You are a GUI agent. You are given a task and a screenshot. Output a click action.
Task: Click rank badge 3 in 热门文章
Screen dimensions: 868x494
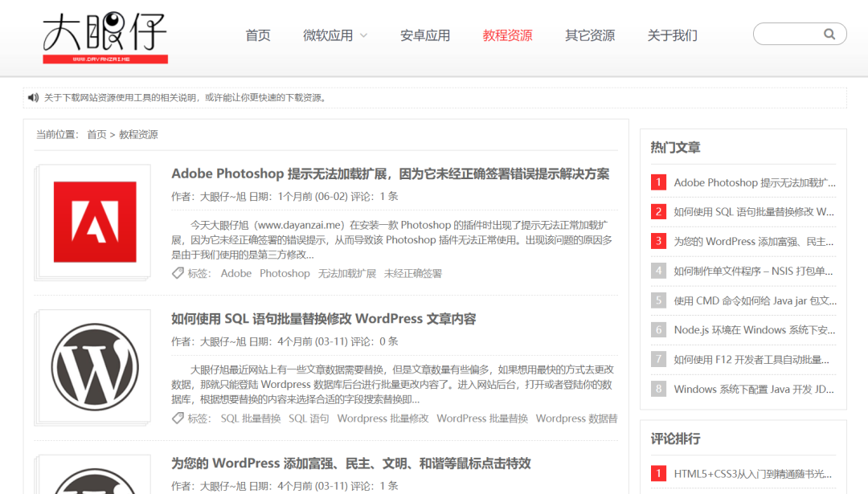(x=658, y=241)
